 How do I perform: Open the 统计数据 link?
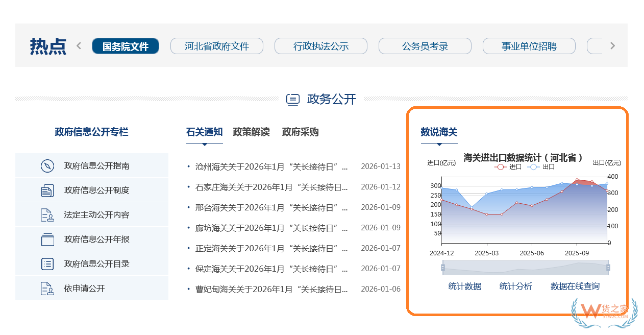click(x=465, y=286)
